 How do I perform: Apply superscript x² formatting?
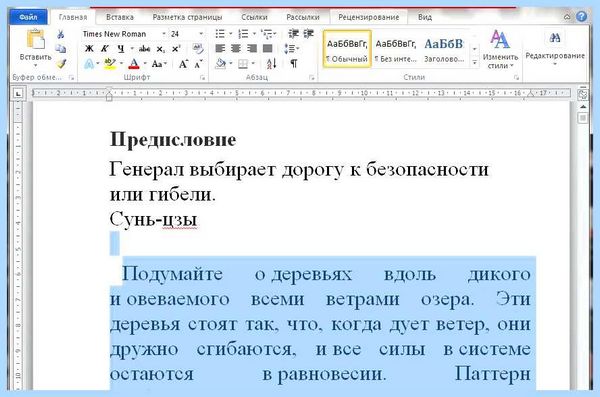click(176, 49)
